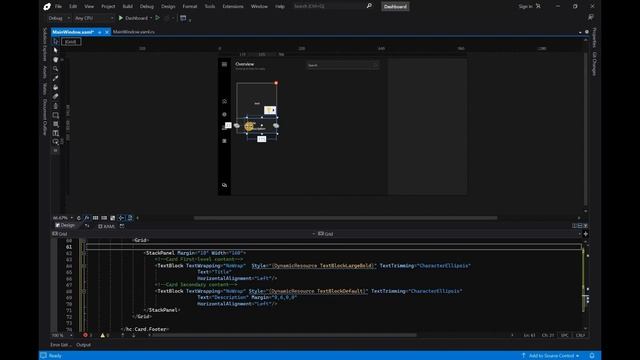
Task: Open the Extensions menu
Action: click(x=233, y=7)
